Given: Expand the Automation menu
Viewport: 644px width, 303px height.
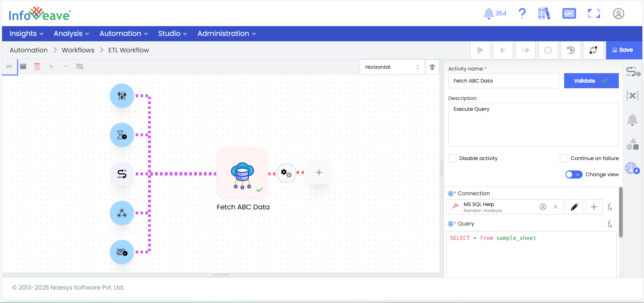Looking at the screenshot, I should click(123, 34).
